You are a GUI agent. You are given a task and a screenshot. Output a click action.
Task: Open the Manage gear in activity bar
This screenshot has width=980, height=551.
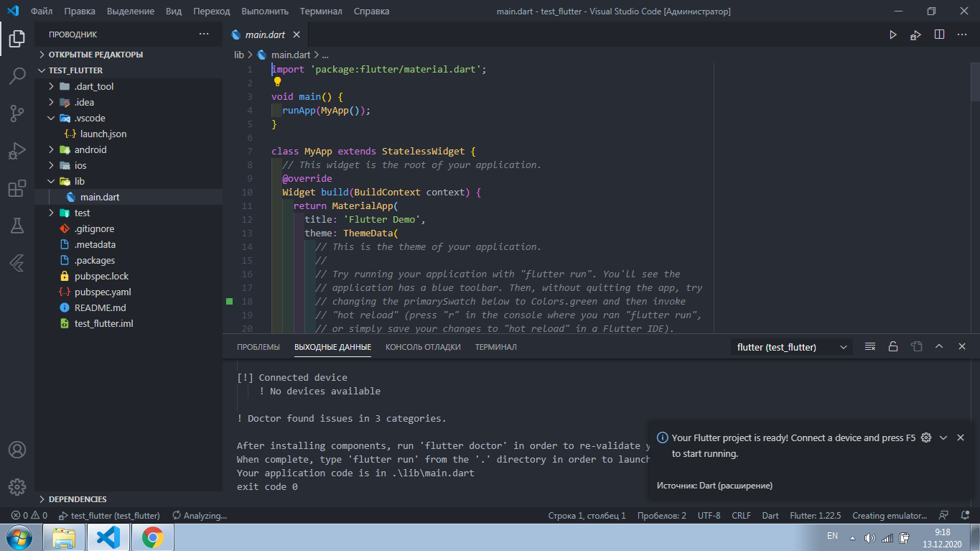17,486
